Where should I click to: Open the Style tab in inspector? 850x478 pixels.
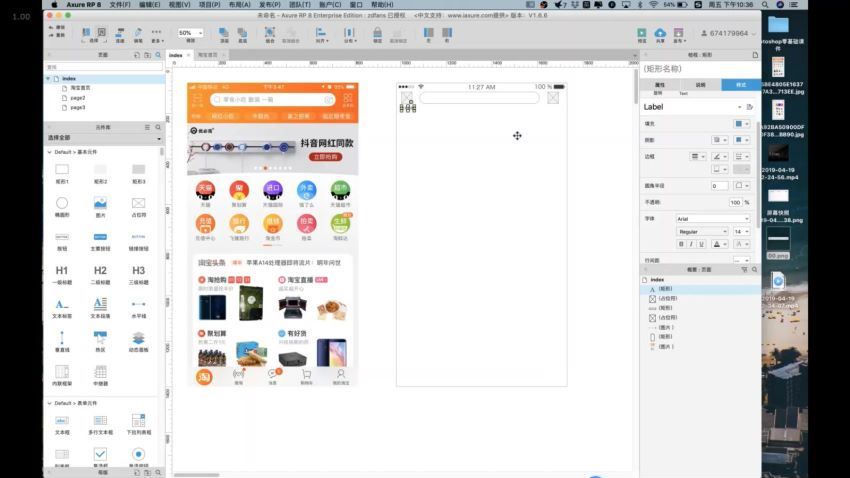[741, 85]
